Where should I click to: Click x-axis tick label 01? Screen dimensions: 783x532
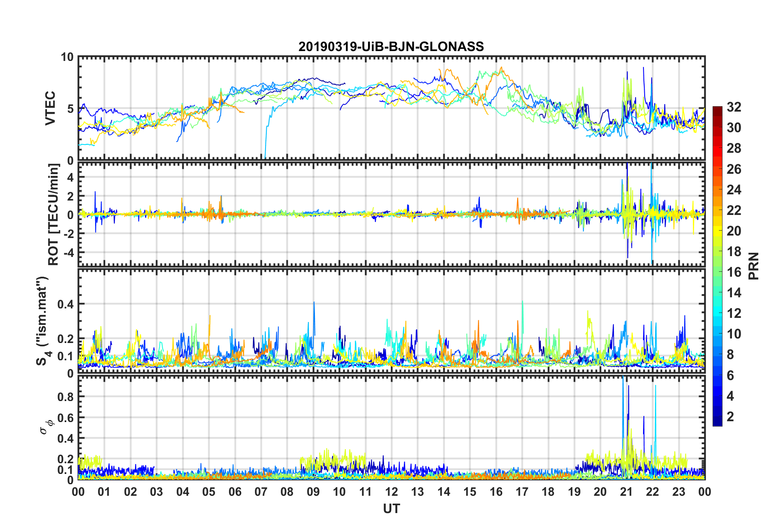(104, 492)
